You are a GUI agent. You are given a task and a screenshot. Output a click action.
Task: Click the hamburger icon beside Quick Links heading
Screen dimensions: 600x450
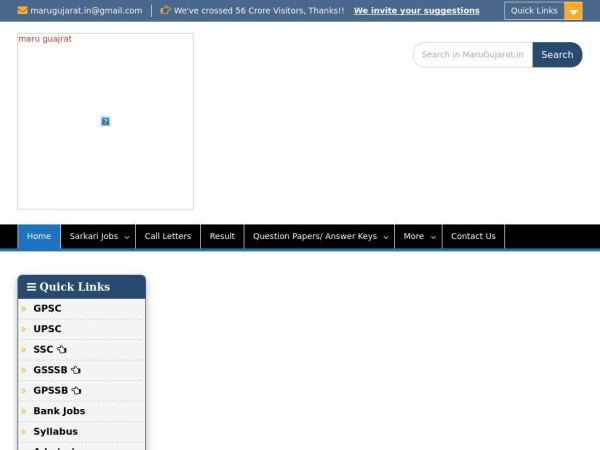tap(31, 287)
